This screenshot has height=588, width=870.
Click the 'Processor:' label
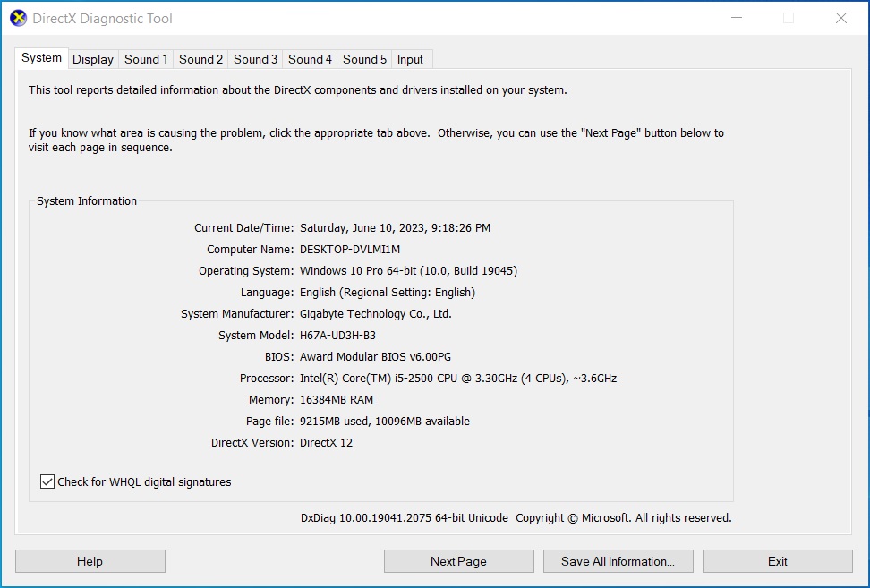click(267, 379)
